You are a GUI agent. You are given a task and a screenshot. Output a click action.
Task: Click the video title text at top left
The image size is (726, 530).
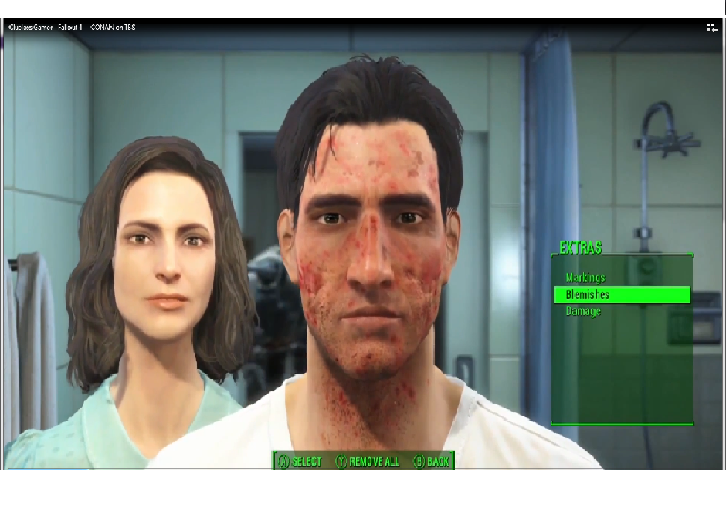tap(72, 27)
